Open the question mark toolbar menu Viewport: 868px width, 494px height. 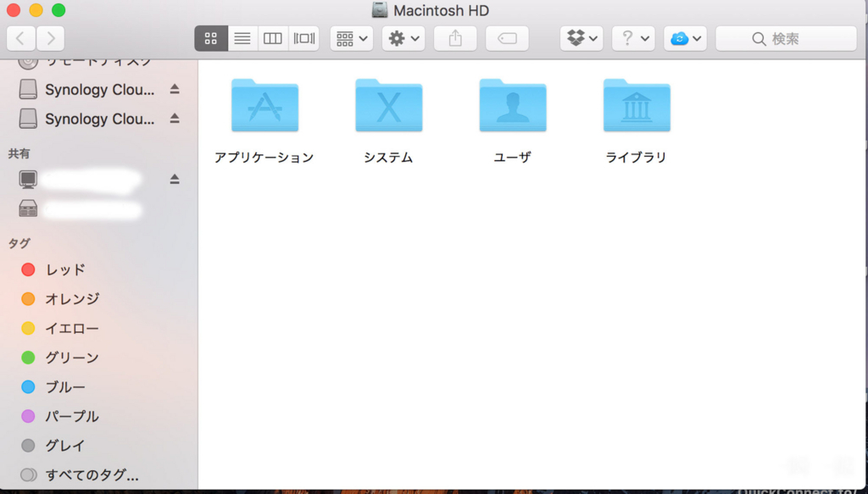[633, 38]
